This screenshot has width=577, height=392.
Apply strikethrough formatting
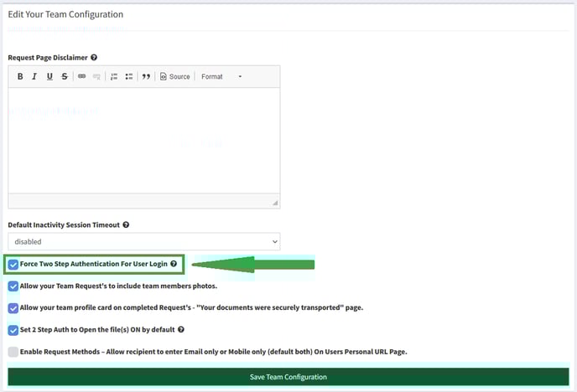(x=65, y=76)
